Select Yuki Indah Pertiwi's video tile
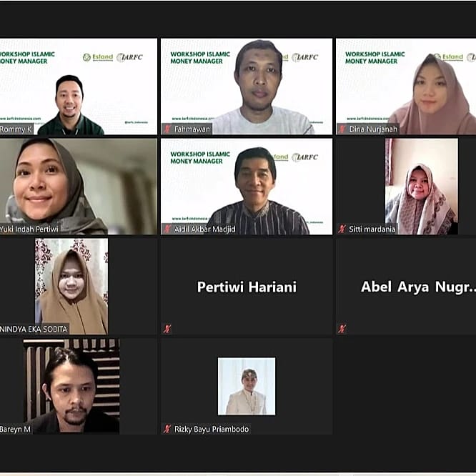476x476 pixels. click(79, 187)
